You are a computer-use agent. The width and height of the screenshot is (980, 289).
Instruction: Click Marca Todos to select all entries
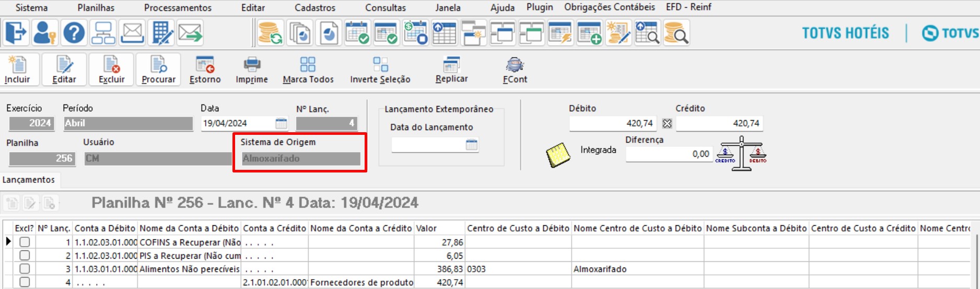(x=308, y=70)
